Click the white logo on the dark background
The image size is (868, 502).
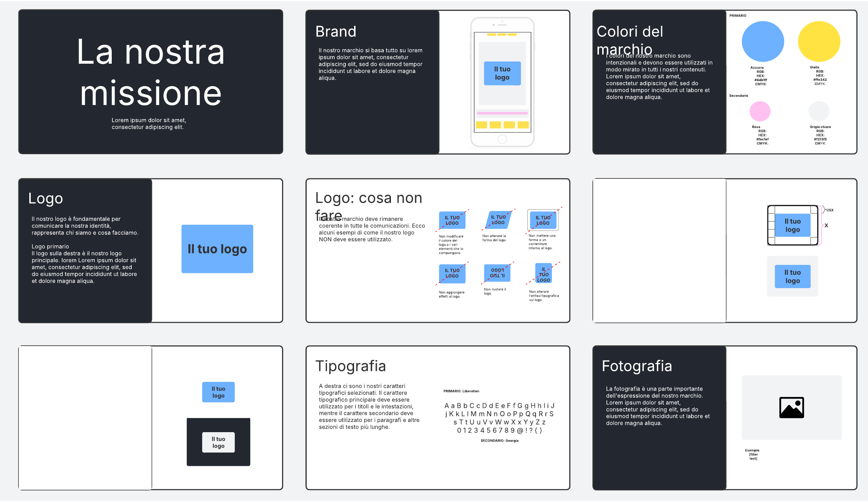tap(218, 442)
